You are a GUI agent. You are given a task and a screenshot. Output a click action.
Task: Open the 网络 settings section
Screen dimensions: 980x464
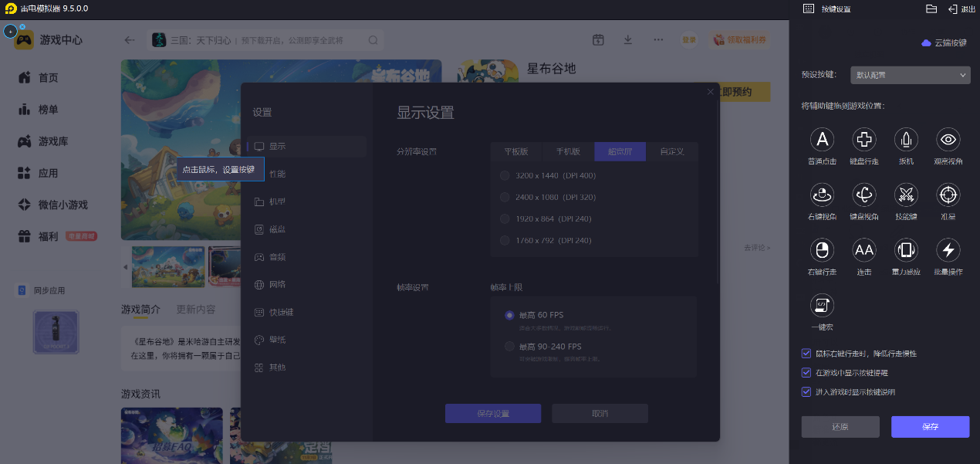[x=277, y=285]
